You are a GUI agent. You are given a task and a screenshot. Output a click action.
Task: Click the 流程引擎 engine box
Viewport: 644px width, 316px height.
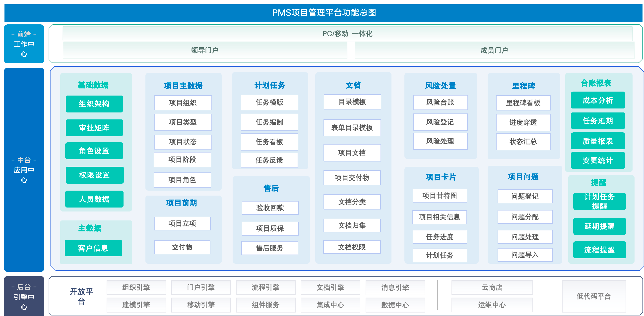pos(266,287)
